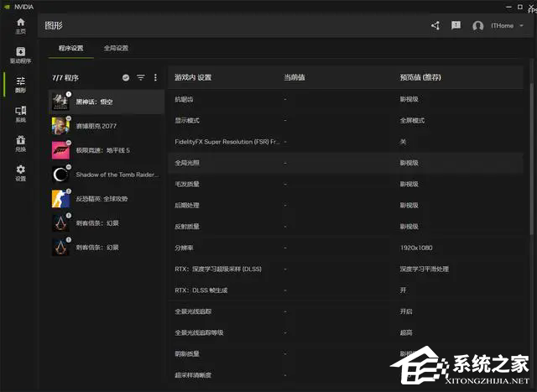Image resolution: width=537 pixels, height=392 pixels.
Task: Open the three-dot more menu above program list
Action: coord(155,77)
